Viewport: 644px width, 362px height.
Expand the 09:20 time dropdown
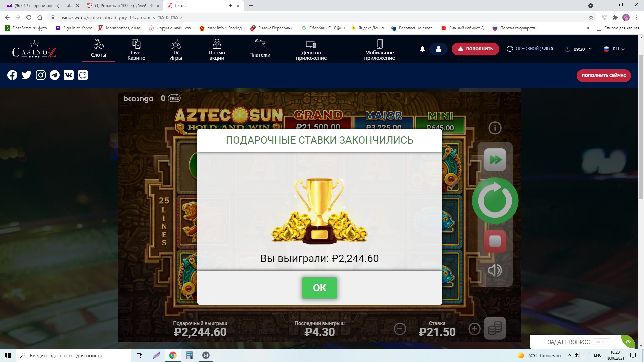pos(578,49)
